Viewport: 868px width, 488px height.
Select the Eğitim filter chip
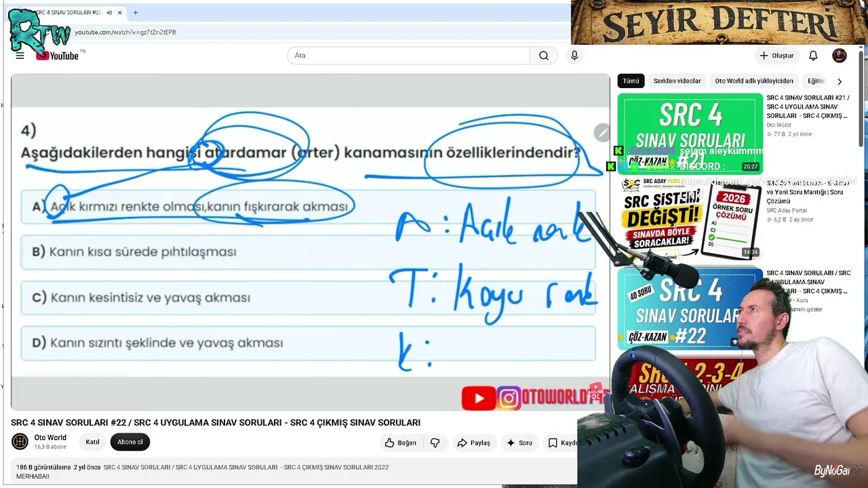[816, 81]
